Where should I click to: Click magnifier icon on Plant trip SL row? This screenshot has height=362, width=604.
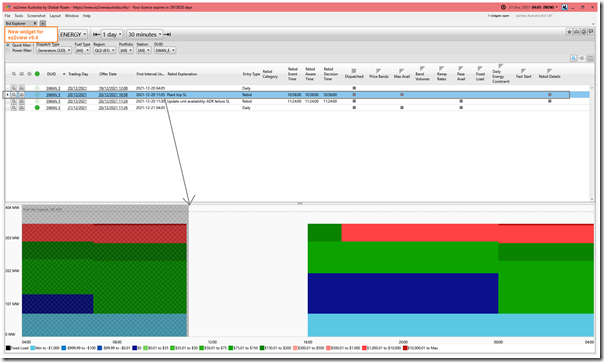tap(13, 95)
